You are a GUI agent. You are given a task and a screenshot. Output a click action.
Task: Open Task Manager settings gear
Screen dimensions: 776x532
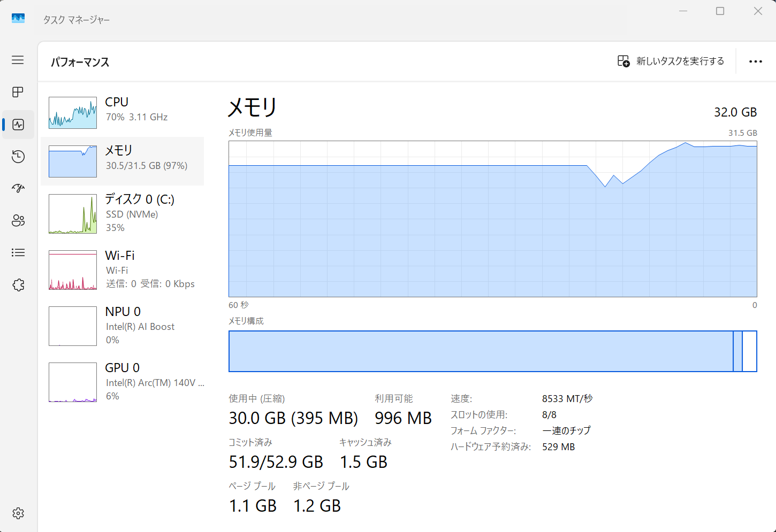tap(18, 513)
